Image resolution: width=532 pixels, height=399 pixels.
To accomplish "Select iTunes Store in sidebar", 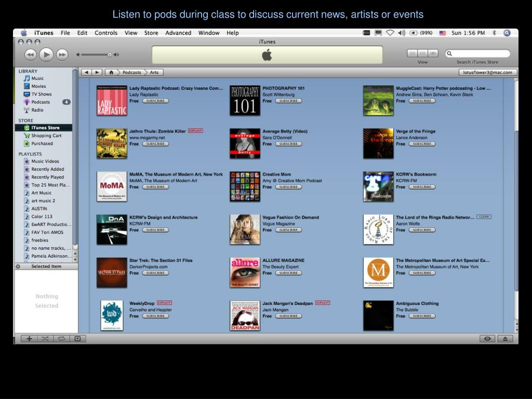I will [x=44, y=128].
